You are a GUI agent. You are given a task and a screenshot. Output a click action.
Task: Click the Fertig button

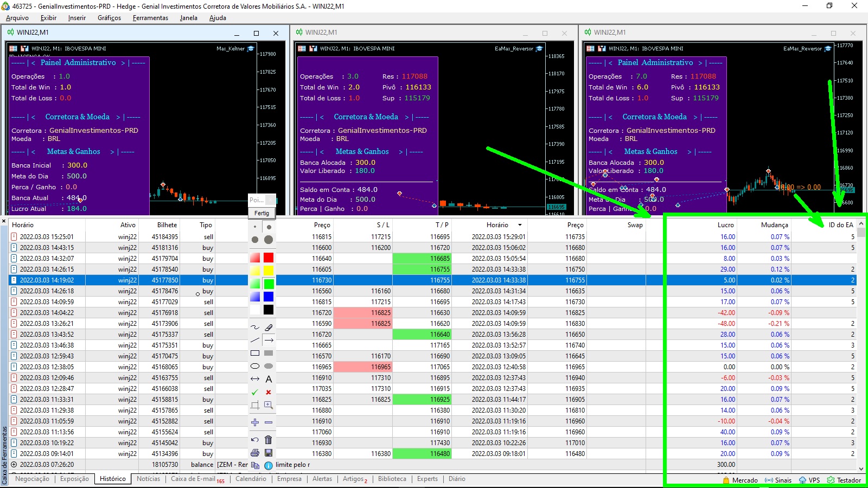pos(261,213)
